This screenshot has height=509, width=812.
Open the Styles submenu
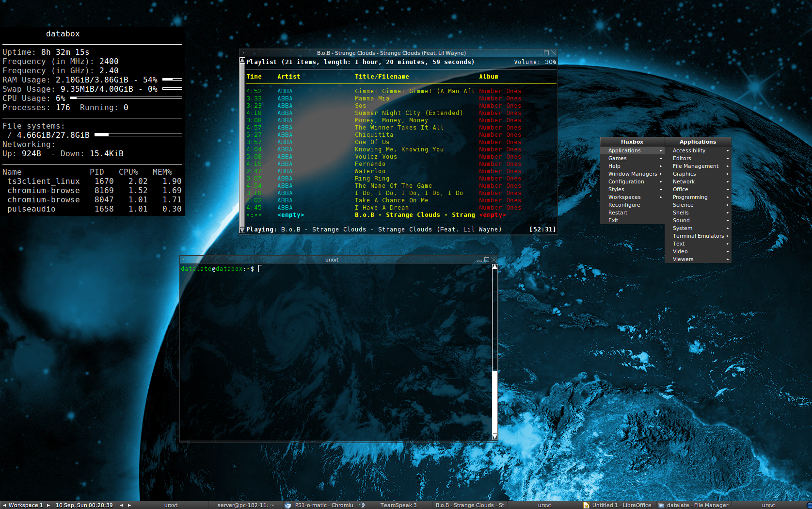click(x=632, y=189)
